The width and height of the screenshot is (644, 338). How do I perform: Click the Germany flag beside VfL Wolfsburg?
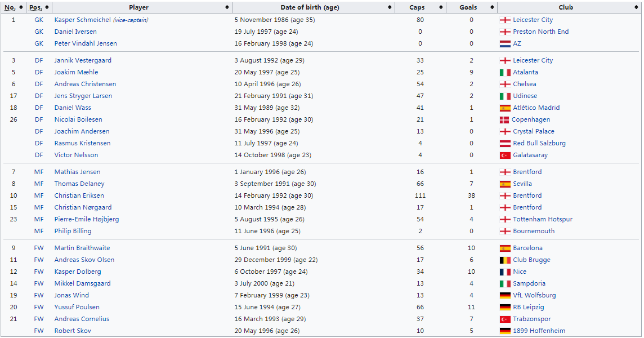tap(505, 295)
